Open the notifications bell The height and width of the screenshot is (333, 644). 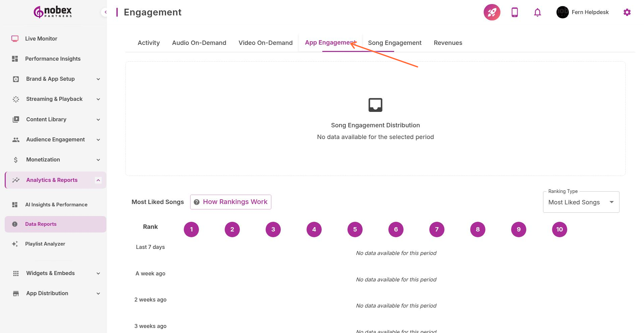point(537,12)
